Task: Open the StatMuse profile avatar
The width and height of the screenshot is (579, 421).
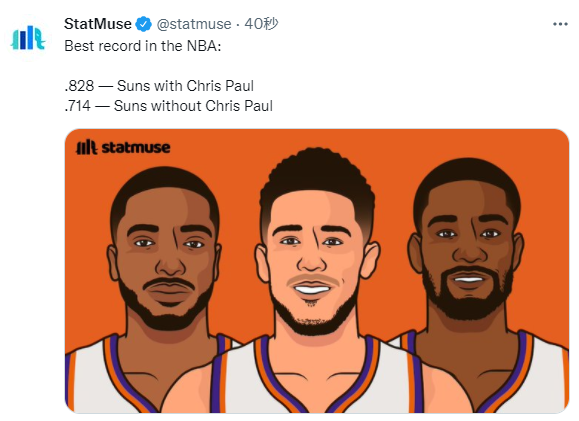Action: pos(28,37)
